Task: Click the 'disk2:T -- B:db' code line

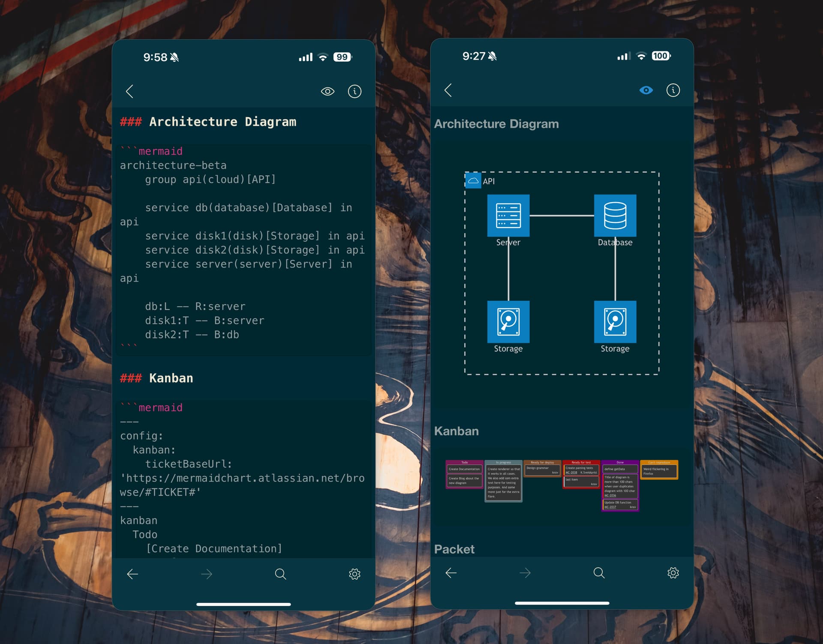Action: (x=192, y=335)
